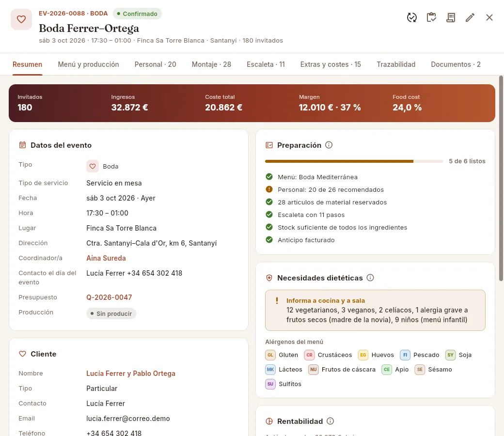This screenshot has height=436, width=504.
Task: Open client Lucía Ferrer y Pablo Ortega link
Action: coord(131,374)
